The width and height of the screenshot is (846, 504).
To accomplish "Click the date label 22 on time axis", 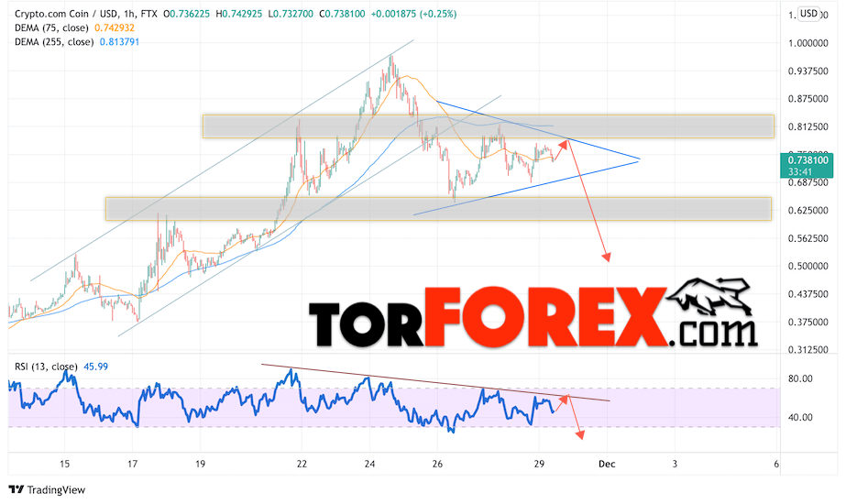I will (x=302, y=464).
